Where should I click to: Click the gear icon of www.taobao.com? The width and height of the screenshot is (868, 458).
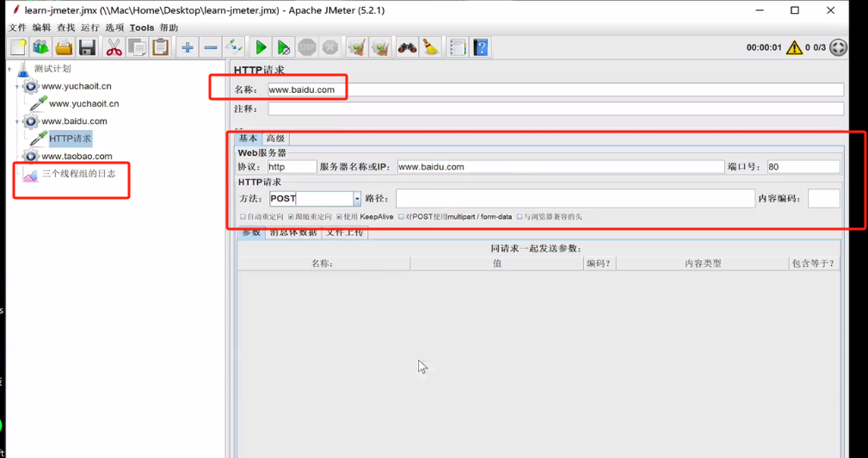click(x=31, y=156)
